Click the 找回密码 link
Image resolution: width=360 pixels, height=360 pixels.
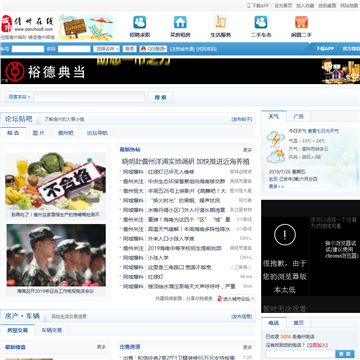(x=206, y=49)
